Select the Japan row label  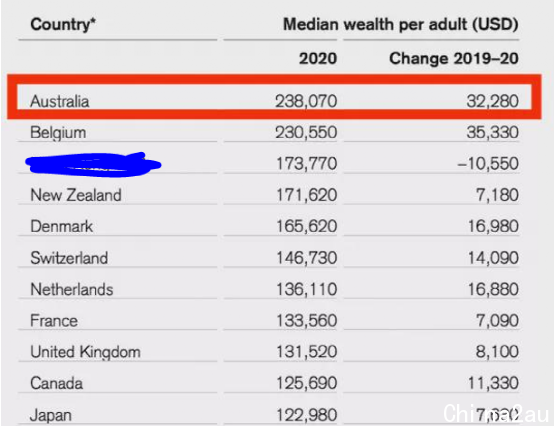click(51, 415)
